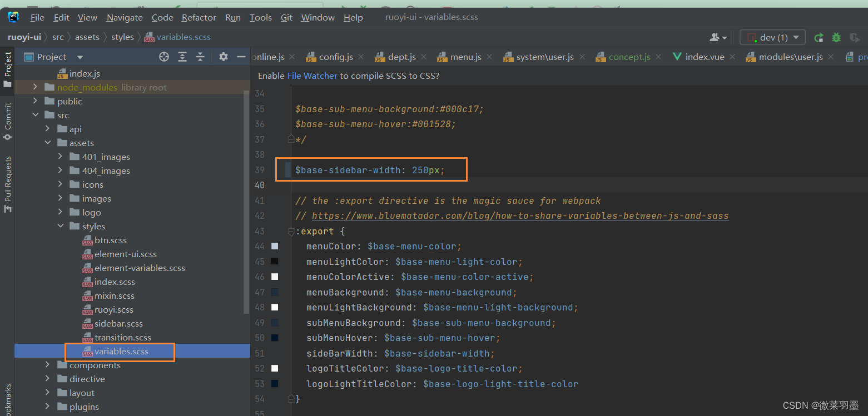Click the user account icon in the toolbar
This screenshot has width=868, height=416.
(x=718, y=37)
